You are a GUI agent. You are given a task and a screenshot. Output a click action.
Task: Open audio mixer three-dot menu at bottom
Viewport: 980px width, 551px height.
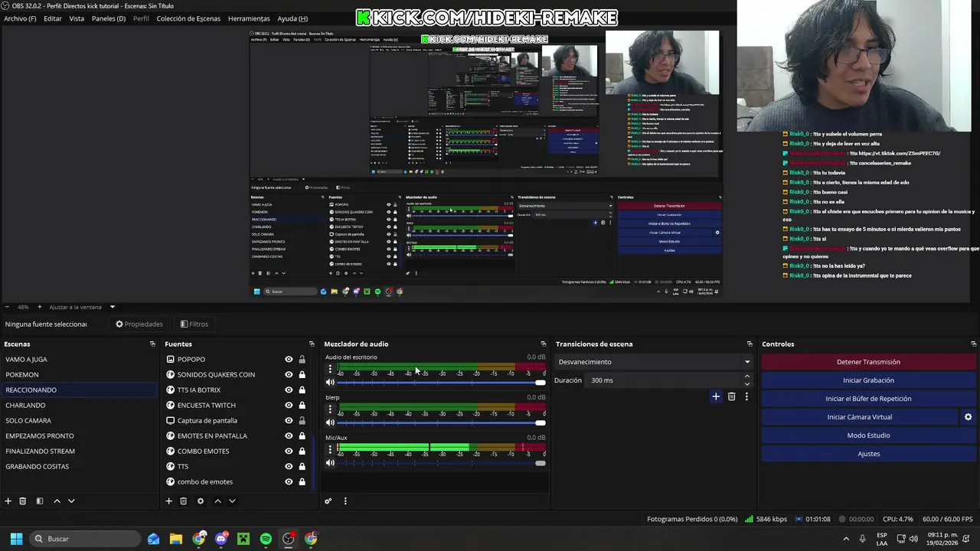click(345, 501)
